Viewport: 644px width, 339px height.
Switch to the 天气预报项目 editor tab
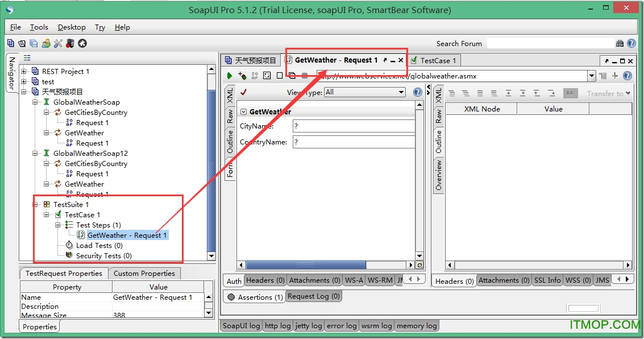[251, 60]
